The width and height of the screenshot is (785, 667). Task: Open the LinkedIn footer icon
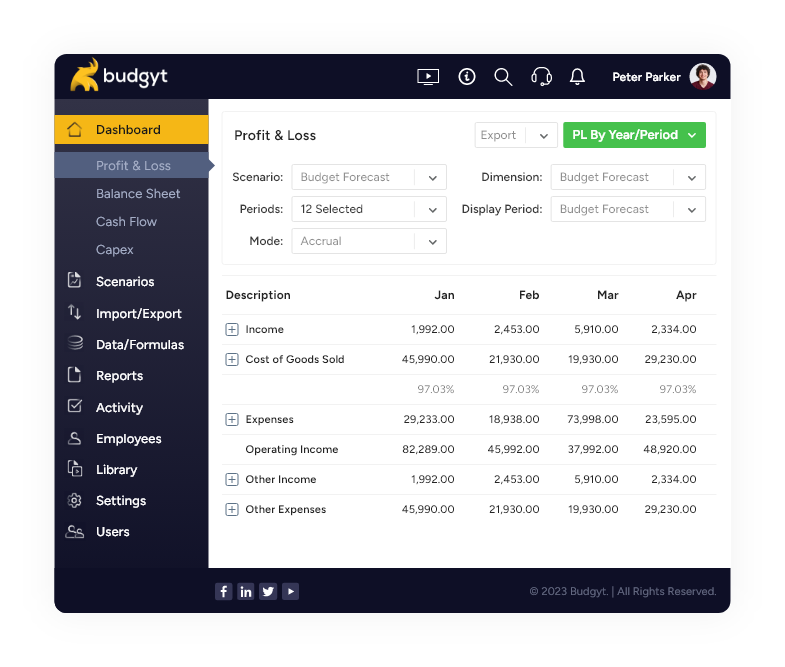point(246,591)
